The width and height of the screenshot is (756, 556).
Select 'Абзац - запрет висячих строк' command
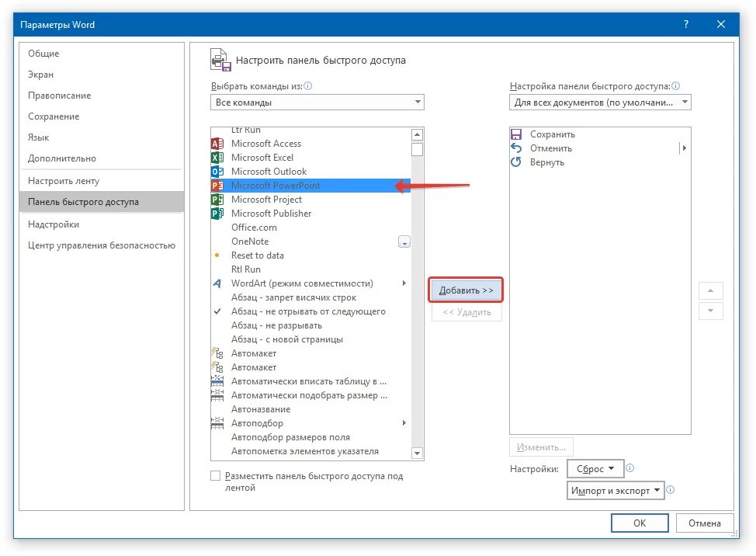(x=311, y=297)
